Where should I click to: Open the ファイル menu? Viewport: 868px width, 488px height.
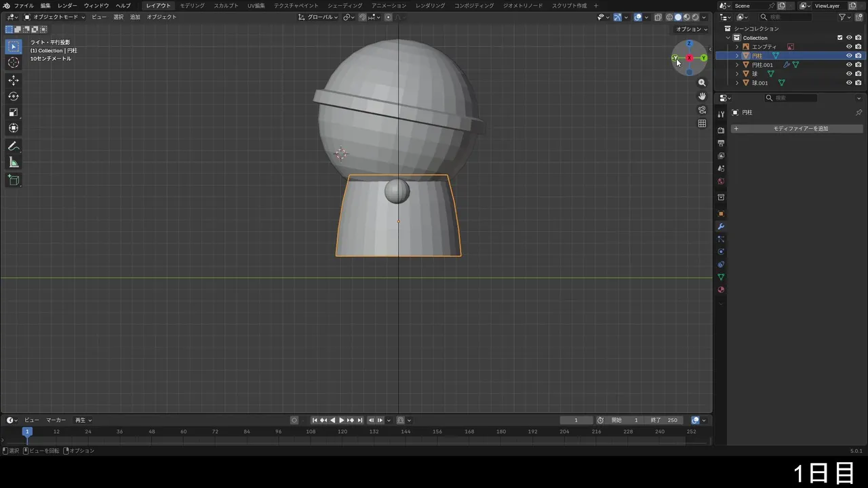(x=24, y=5)
